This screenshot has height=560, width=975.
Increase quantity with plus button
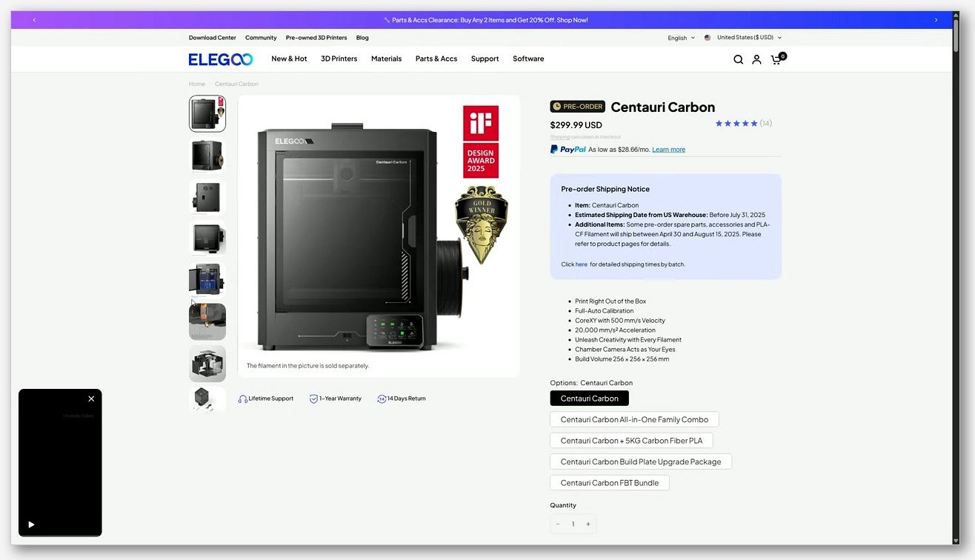(588, 524)
